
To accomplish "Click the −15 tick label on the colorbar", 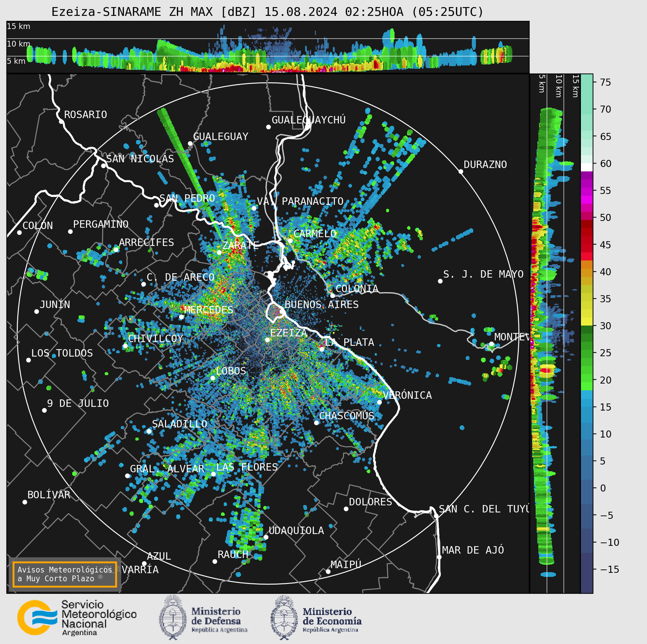I will [x=610, y=569].
